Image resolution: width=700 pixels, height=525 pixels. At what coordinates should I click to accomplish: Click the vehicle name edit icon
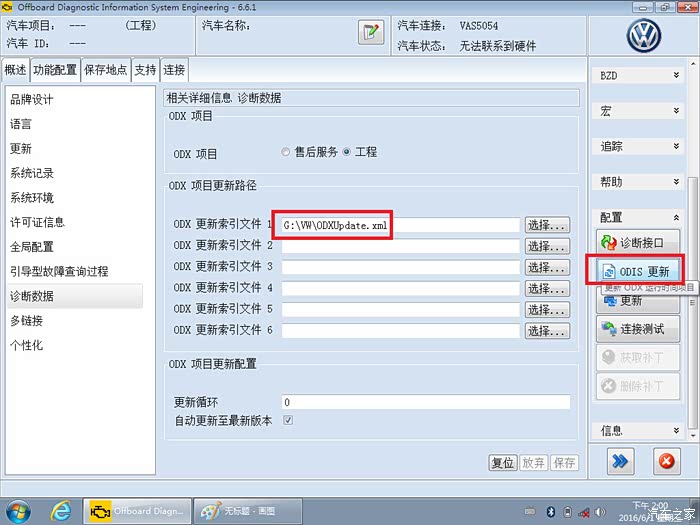pos(371,32)
